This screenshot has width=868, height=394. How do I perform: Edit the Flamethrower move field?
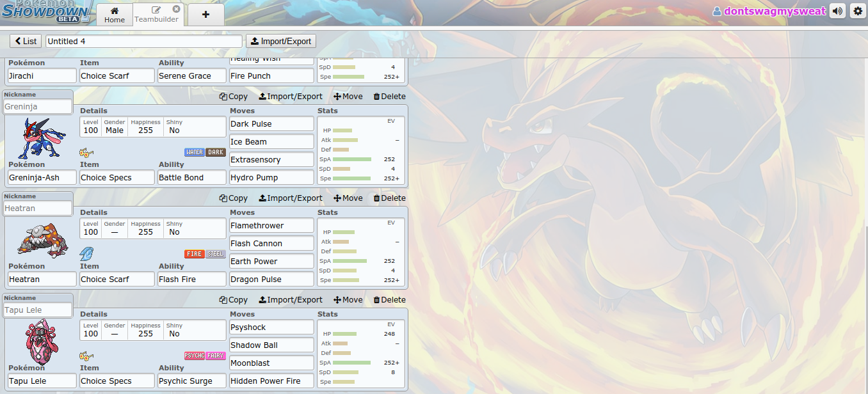(271, 226)
